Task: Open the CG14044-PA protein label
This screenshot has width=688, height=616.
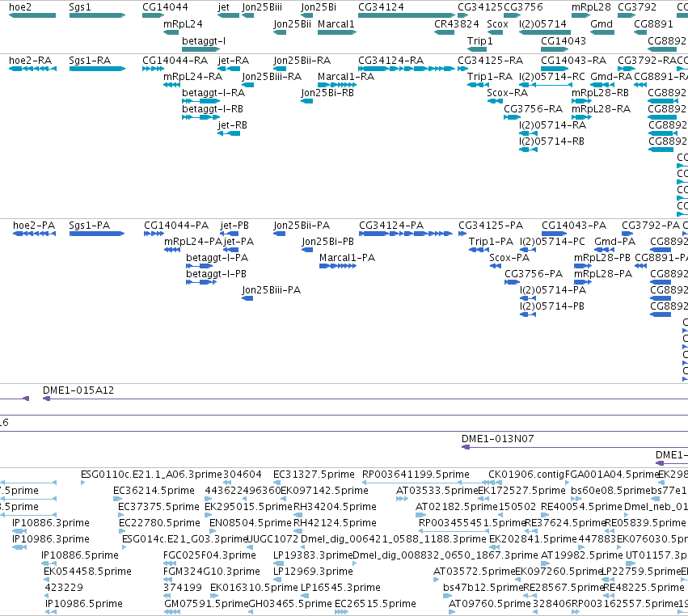Action: click(x=176, y=226)
